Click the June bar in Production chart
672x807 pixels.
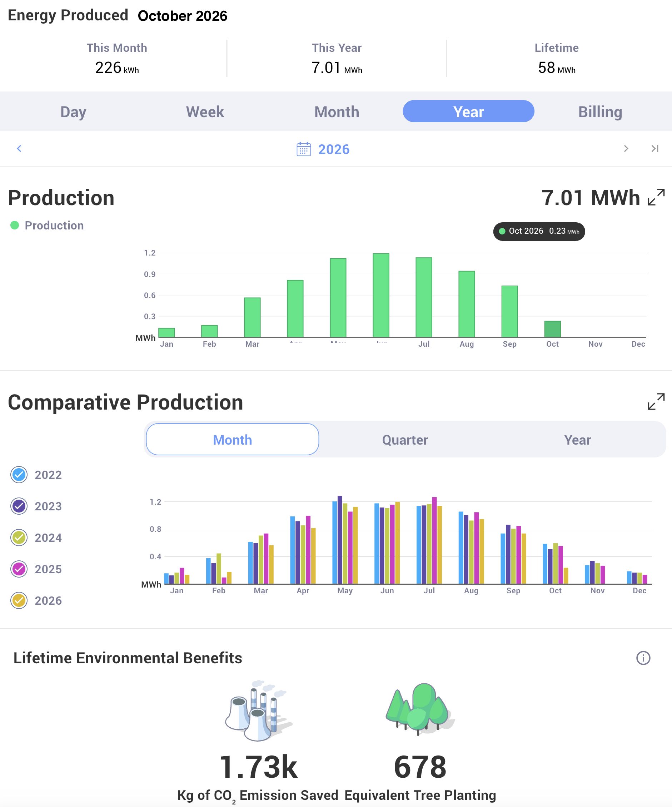pos(381,295)
